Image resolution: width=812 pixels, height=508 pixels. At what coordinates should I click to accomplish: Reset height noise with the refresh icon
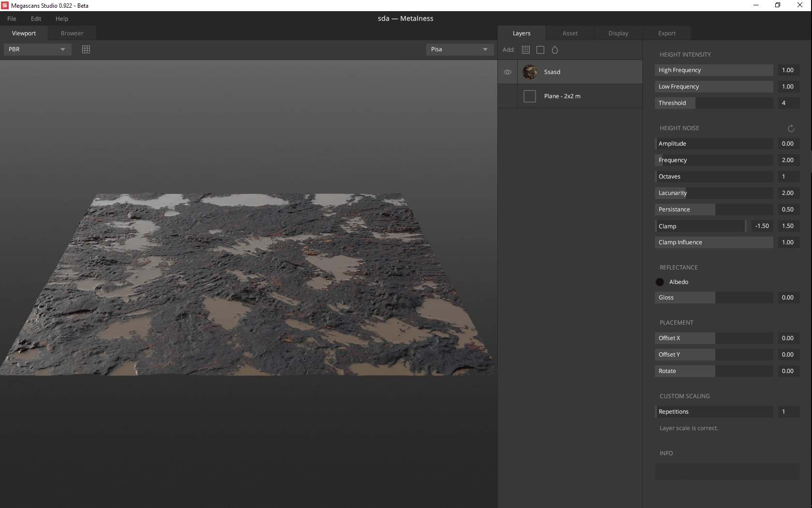(791, 128)
